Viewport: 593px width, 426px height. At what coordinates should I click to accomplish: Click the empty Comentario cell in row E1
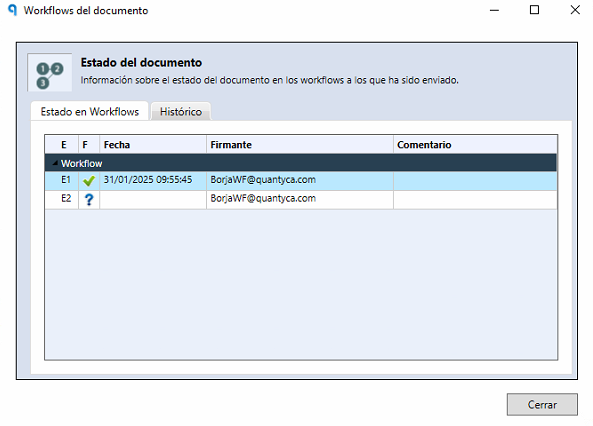coord(475,180)
